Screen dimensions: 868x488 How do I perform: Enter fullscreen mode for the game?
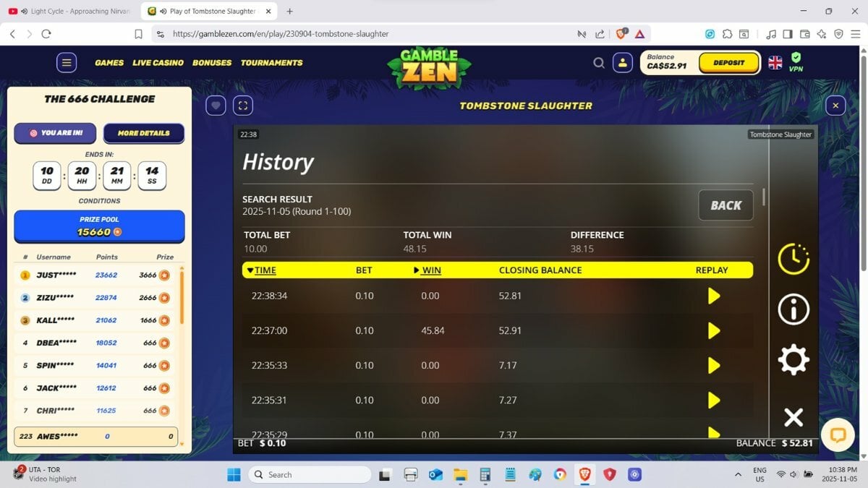coord(243,106)
